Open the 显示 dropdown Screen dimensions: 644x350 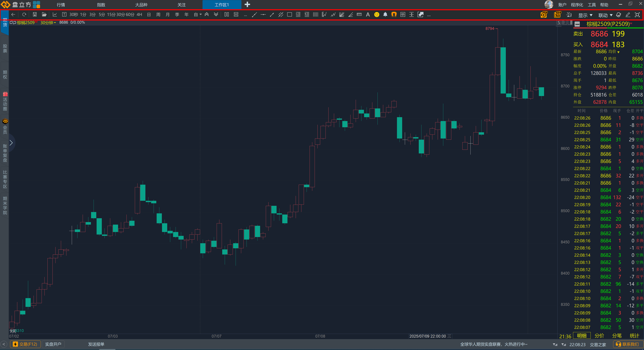(x=585, y=15)
